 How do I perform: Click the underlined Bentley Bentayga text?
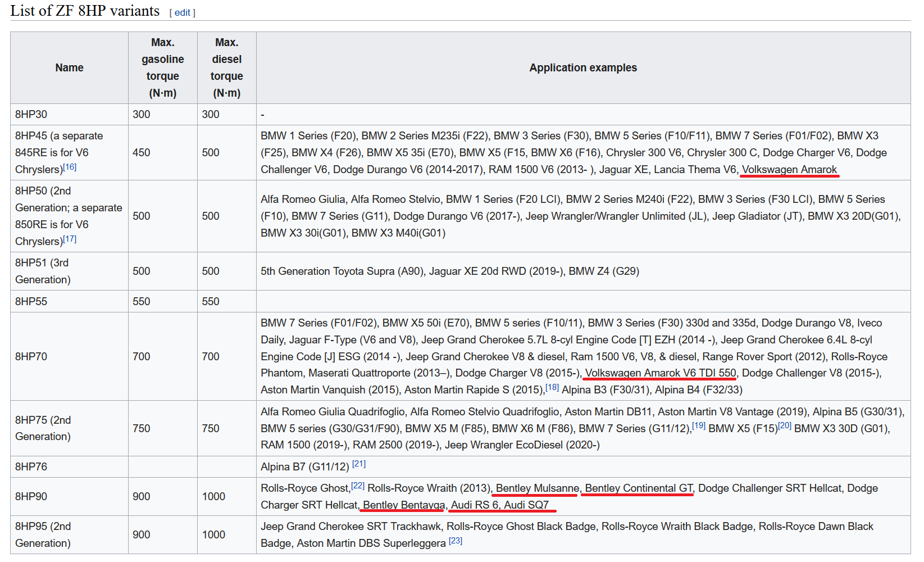tap(404, 505)
